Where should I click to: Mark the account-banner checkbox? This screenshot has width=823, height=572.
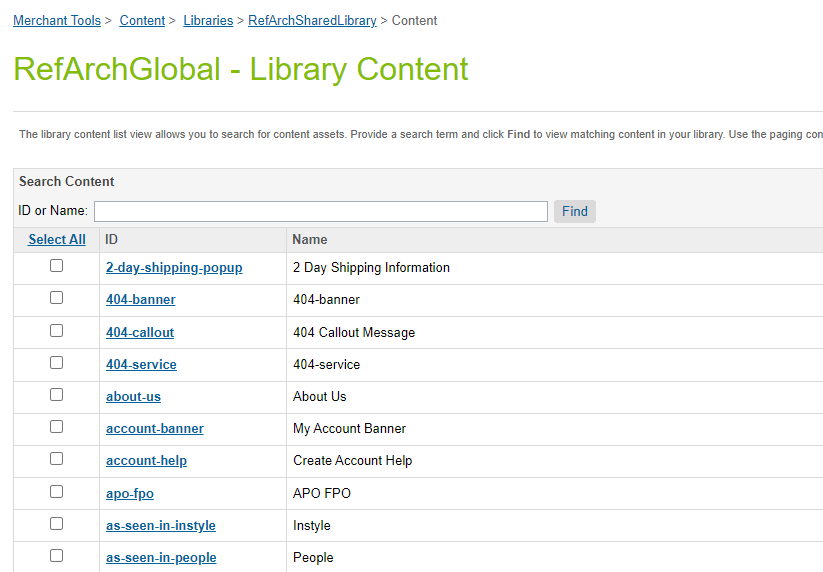56,427
